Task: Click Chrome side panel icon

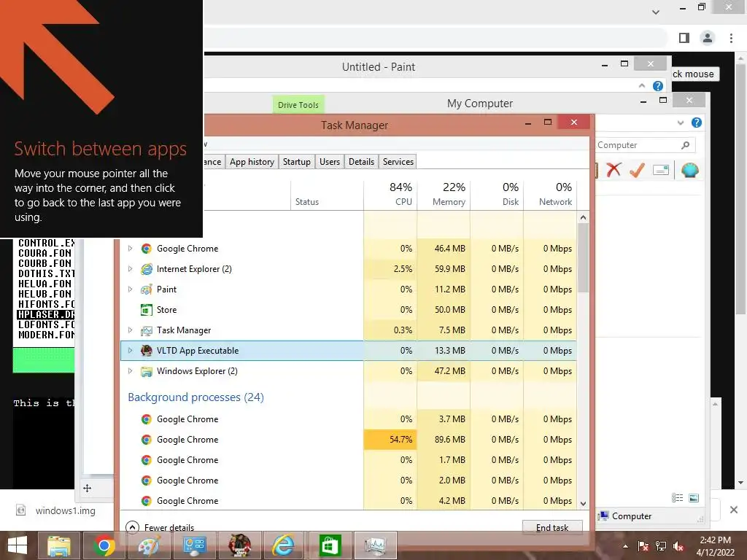Action: 684,38
